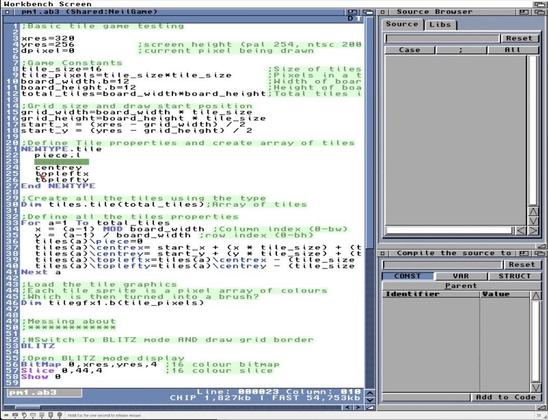Click the editor horizontal scroll-left arrow

pos(348,407)
